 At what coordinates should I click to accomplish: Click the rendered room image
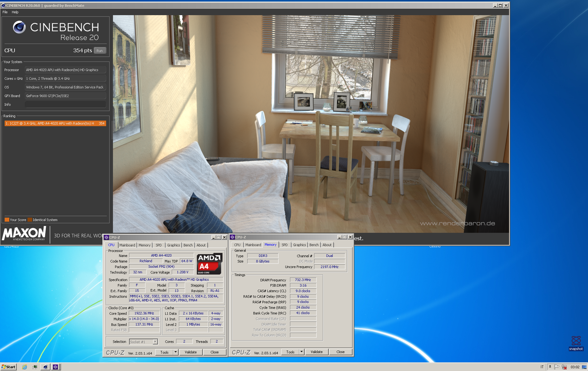pos(311,124)
